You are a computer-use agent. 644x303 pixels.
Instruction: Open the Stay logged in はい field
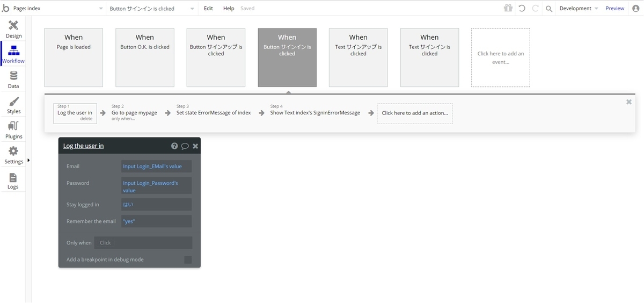tap(156, 204)
